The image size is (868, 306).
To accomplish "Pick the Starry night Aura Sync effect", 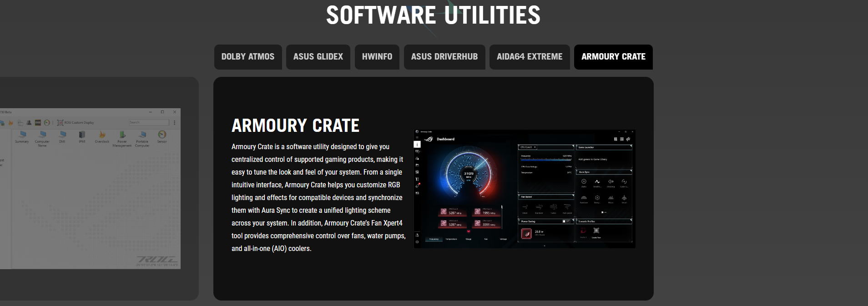I will pyautogui.click(x=597, y=199).
